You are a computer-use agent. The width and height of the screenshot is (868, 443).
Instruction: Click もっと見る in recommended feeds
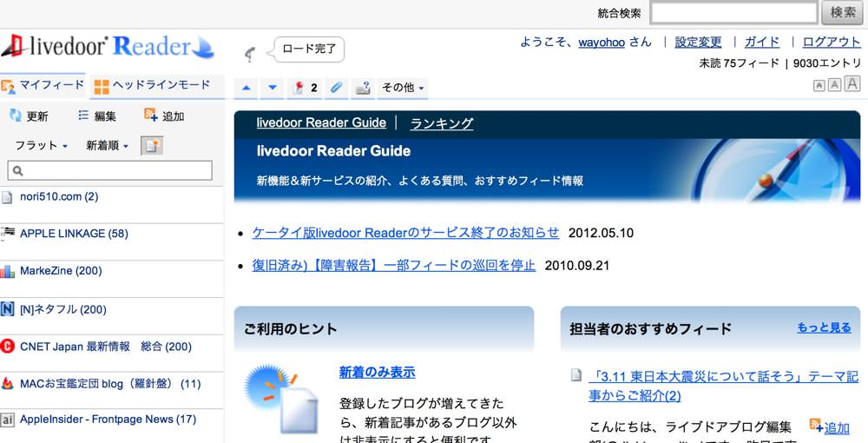coord(824,327)
